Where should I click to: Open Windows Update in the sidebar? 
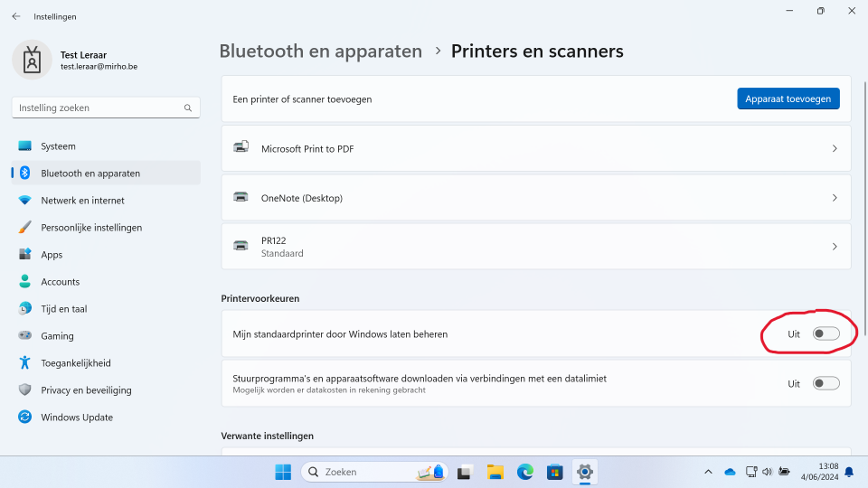76,418
